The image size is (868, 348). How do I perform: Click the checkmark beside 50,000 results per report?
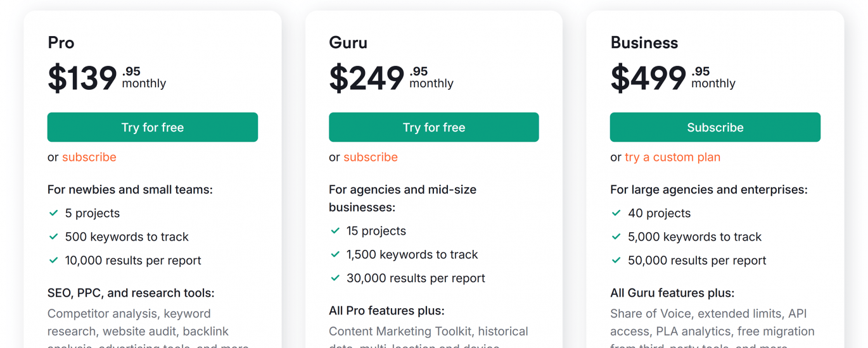pos(616,260)
